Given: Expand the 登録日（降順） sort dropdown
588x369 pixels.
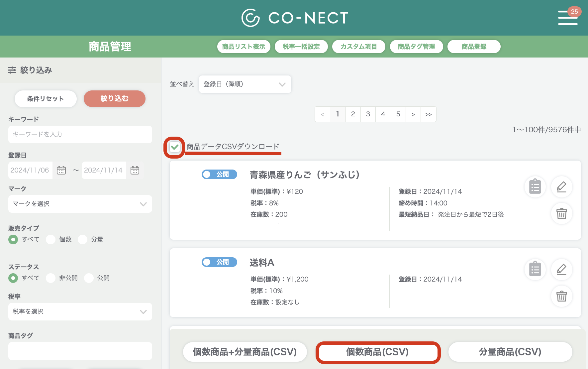Looking at the screenshot, I should pos(245,84).
